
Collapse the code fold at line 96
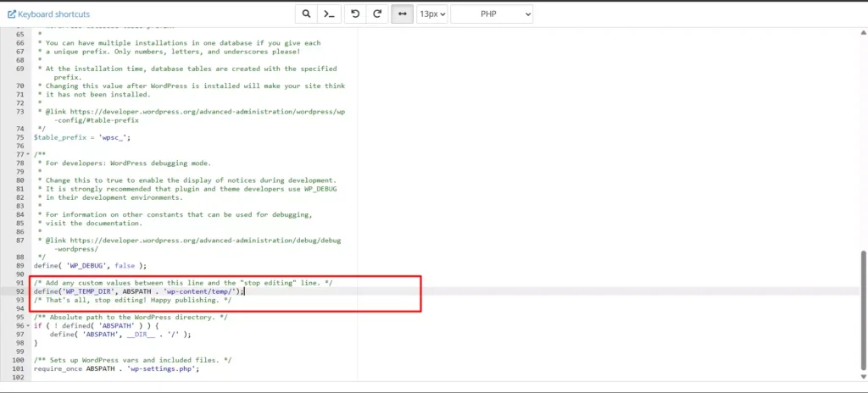coord(28,326)
